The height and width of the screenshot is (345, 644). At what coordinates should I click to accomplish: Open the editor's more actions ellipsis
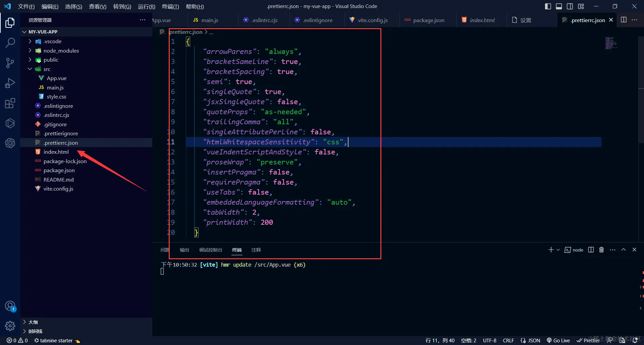click(x=634, y=20)
